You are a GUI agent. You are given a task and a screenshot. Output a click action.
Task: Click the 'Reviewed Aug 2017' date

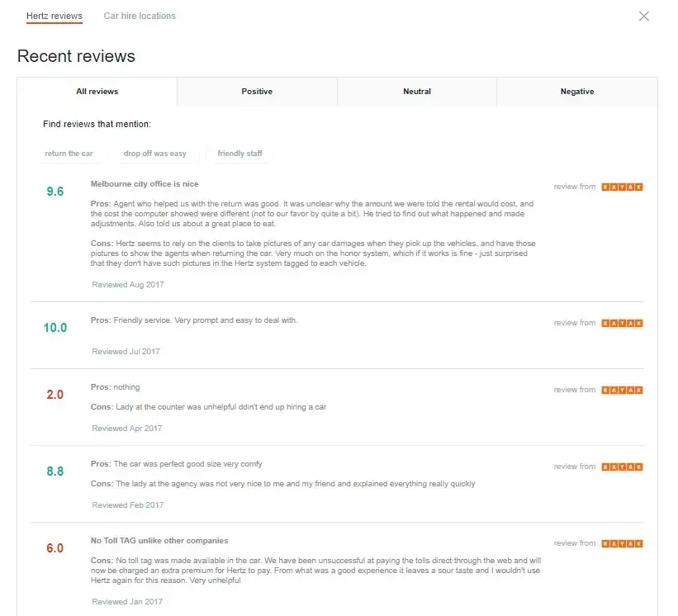click(128, 284)
